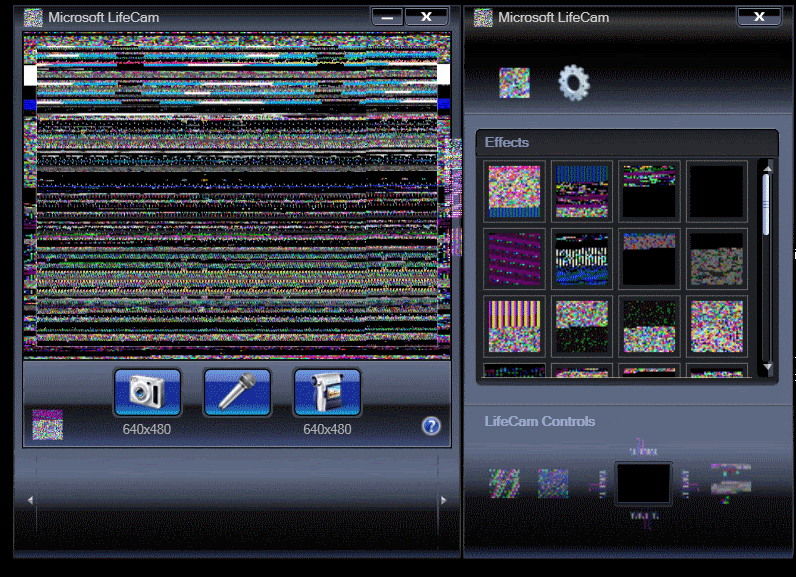Open the gallery thumbnail below the video preview

click(x=48, y=424)
